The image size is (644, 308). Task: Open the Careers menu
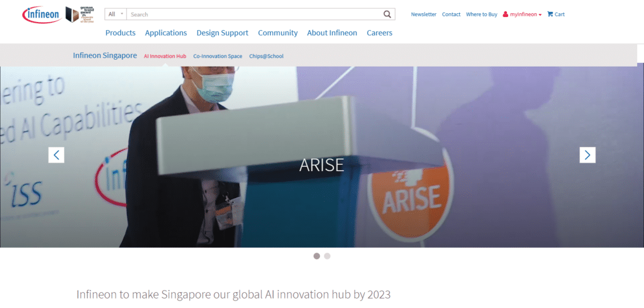click(x=379, y=33)
